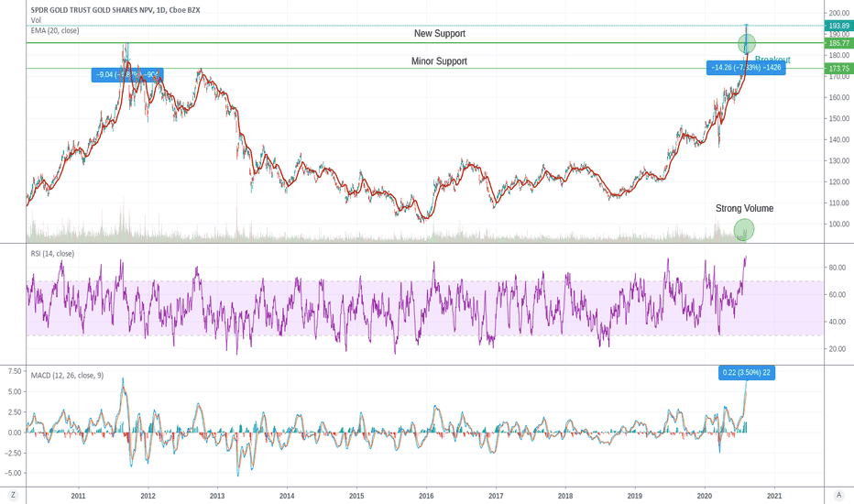The width and height of the screenshot is (854, 504).
Task: Click the 60.00 RSI axis value
Action: click(x=838, y=295)
